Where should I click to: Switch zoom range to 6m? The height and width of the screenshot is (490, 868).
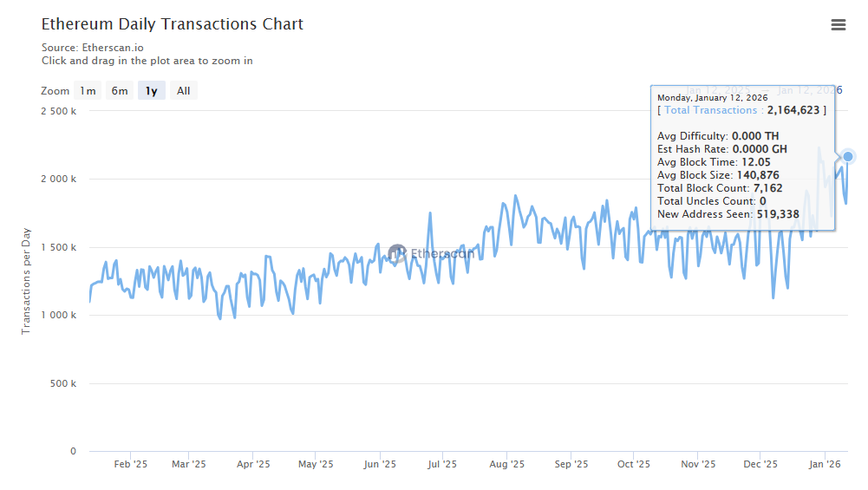tap(120, 91)
